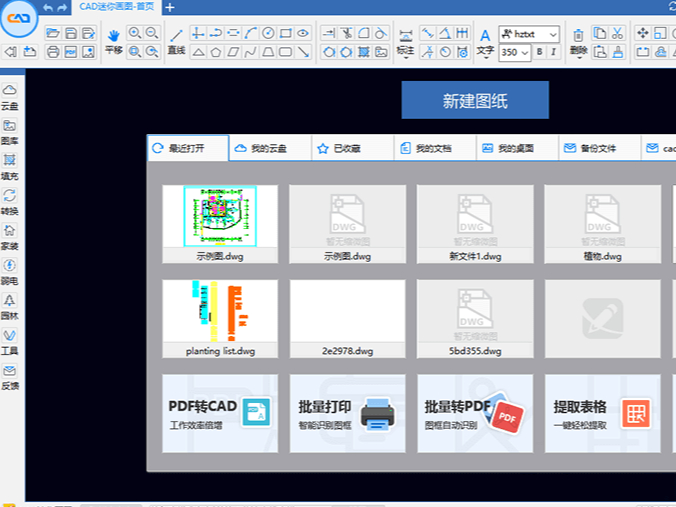
Task: Click the zoom out magnifier icon
Action: point(152,33)
